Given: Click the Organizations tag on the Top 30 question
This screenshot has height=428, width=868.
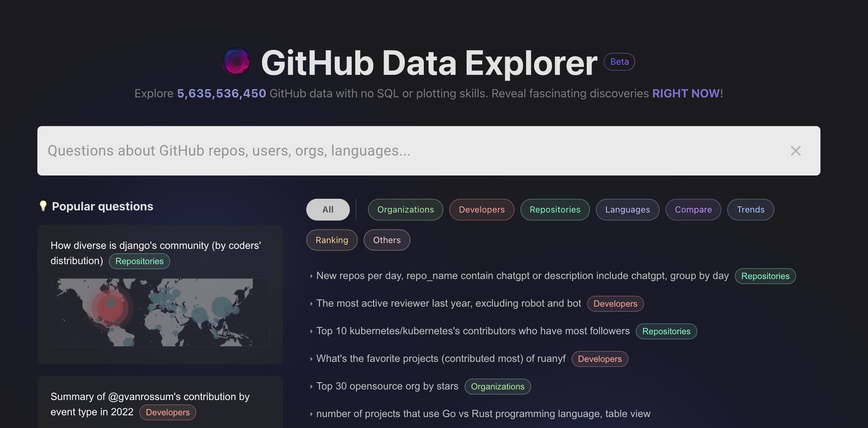Looking at the screenshot, I should point(498,386).
